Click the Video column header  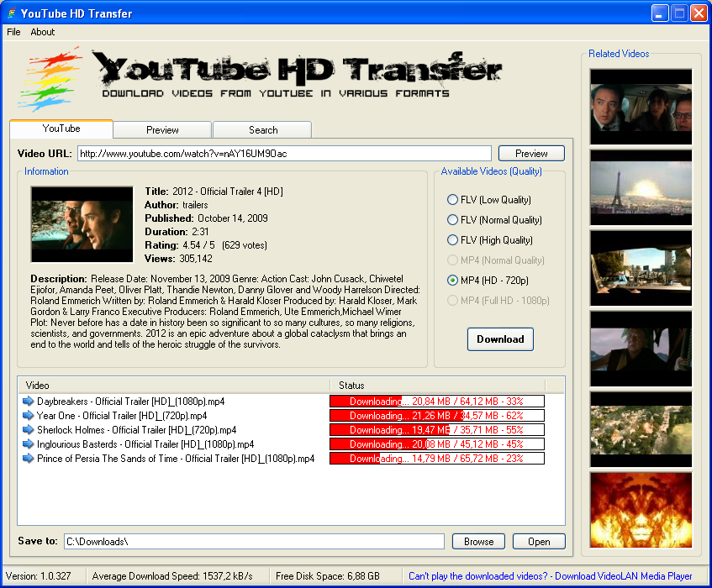pos(174,386)
